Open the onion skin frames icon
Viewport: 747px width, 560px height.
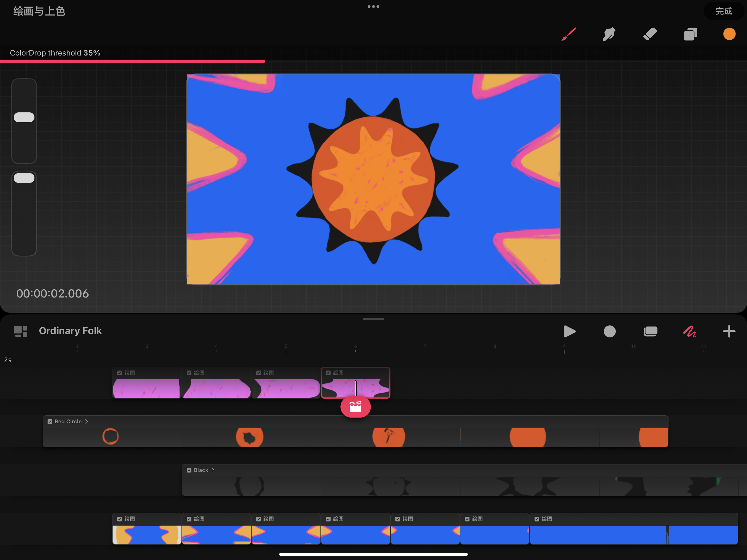point(650,331)
